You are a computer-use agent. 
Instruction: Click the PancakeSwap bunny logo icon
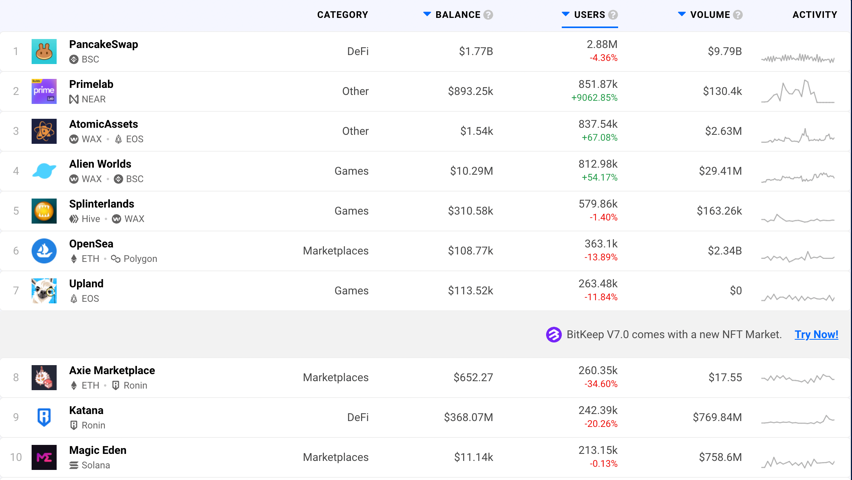44,51
